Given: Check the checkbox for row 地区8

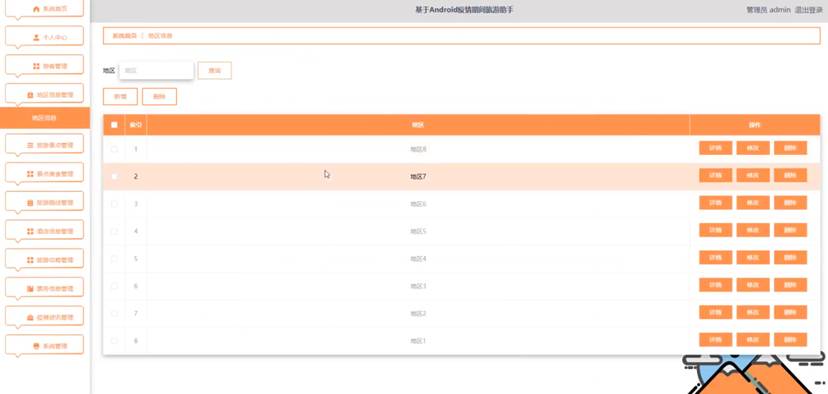Looking at the screenshot, I should [x=114, y=149].
